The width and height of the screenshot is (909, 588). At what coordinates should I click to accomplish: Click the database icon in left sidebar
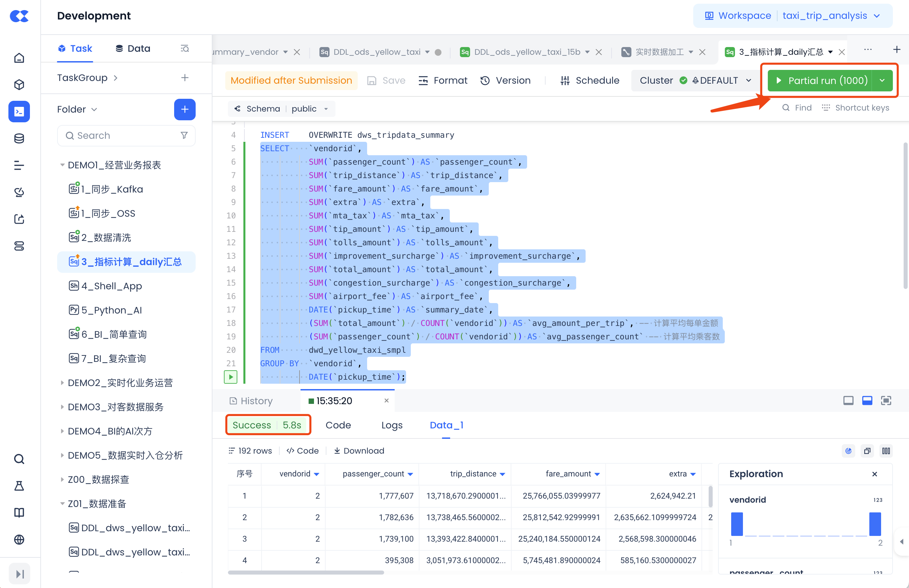(x=19, y=138)
